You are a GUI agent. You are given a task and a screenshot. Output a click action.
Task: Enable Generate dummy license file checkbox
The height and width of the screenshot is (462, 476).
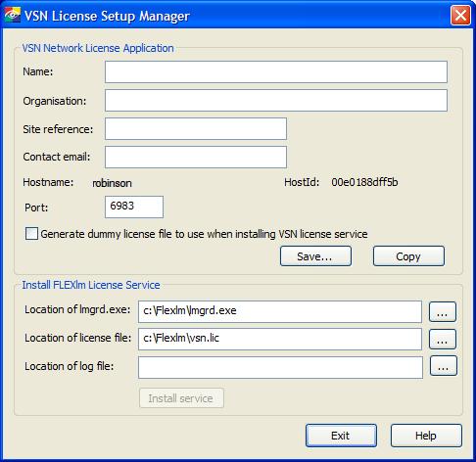point(31,234)
